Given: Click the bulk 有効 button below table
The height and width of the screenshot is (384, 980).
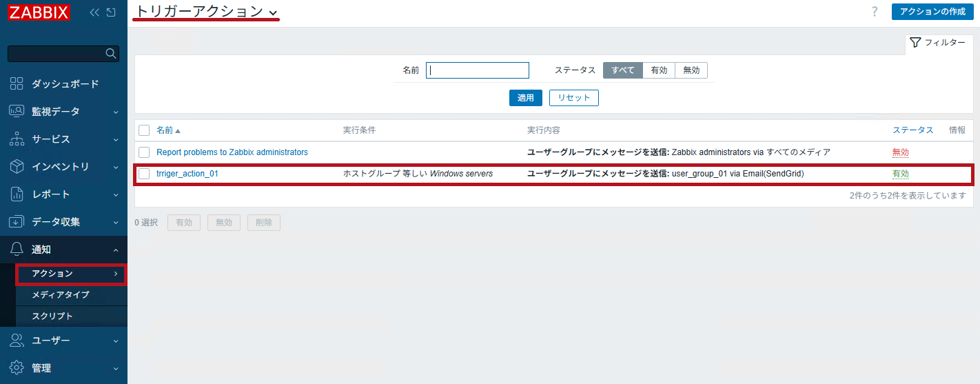Looking at the screenshot, I should click(184, 223).
